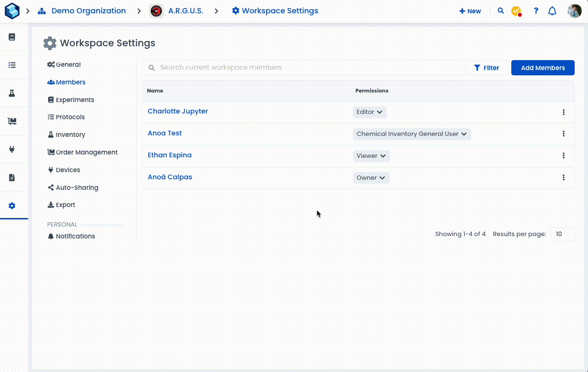Open the Filter button

pyautogui.click(x=487, y=68)
